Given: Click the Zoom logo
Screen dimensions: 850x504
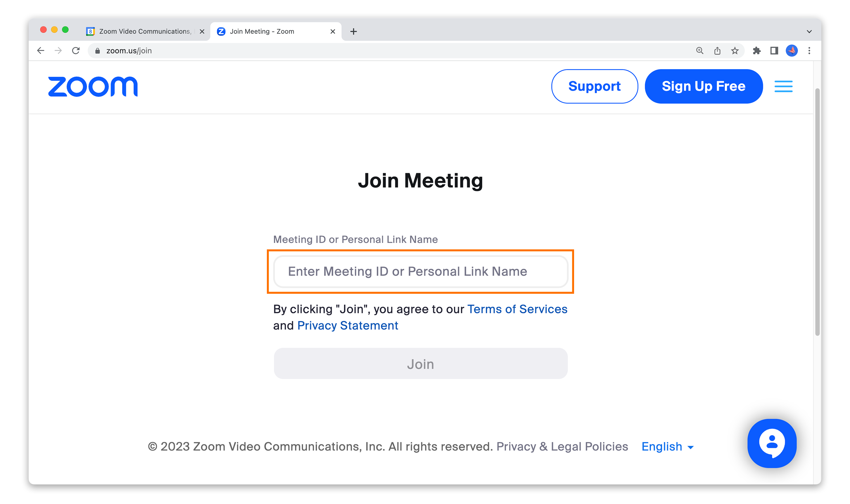Looking at the screenshot, I should [93, 87].
